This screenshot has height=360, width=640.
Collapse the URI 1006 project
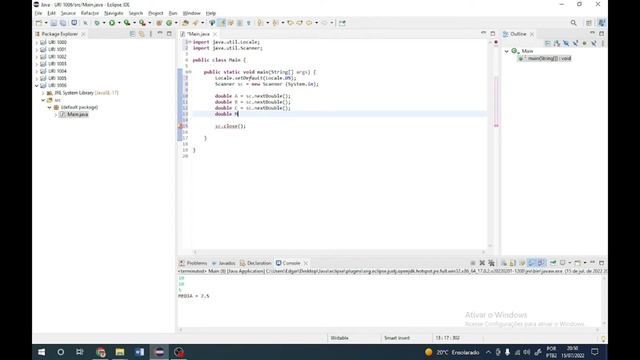[x=37, y=86]
